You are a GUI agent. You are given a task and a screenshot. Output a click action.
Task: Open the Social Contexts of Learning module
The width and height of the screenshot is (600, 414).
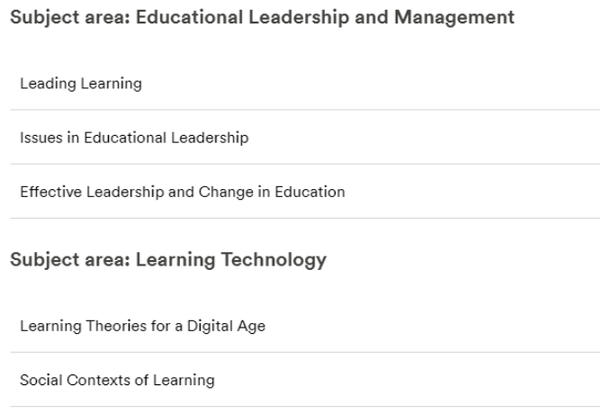(117, 380)
